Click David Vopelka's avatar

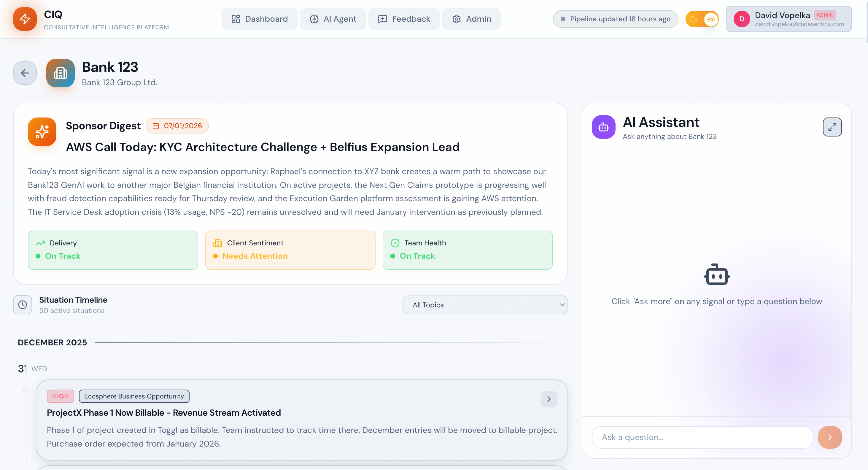[x=741, y=19]
